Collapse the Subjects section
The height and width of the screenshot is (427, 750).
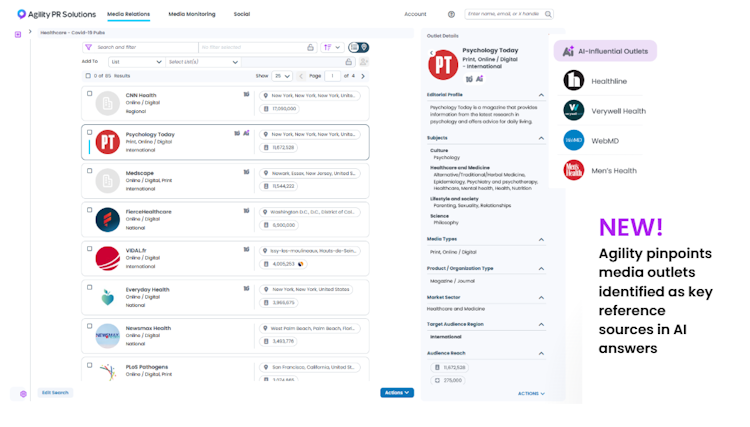coord(541,138)
